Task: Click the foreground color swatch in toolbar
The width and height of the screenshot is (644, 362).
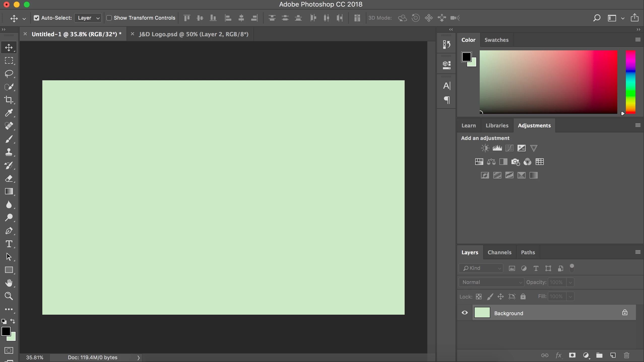Action: click(6, 331)
